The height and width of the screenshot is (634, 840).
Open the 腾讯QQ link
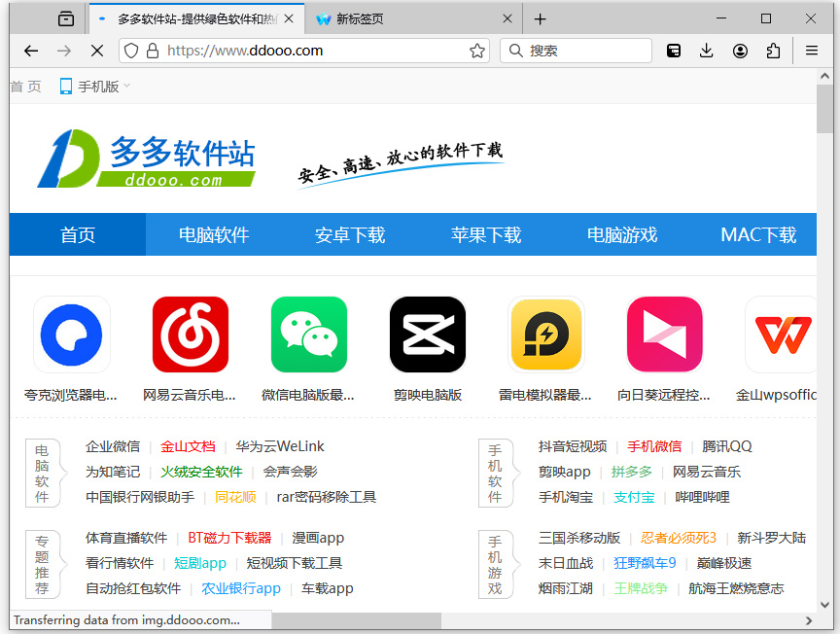pyautogui.click(x=727, y=446)
